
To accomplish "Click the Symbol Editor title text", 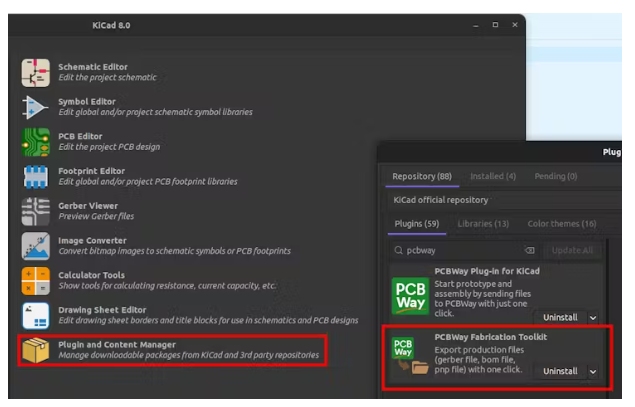I will [x=87, y=102].
